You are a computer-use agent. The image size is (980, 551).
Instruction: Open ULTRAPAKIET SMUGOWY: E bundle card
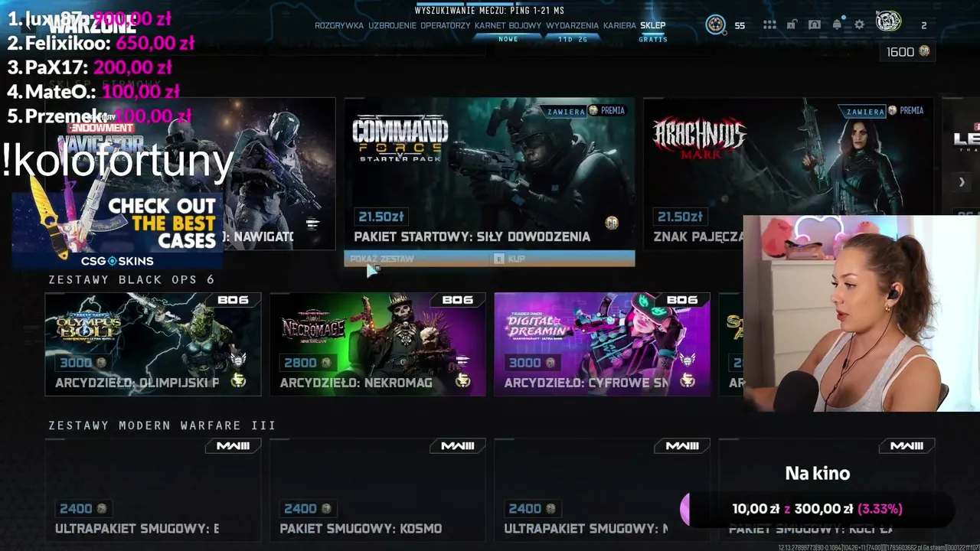pos(153,490)
